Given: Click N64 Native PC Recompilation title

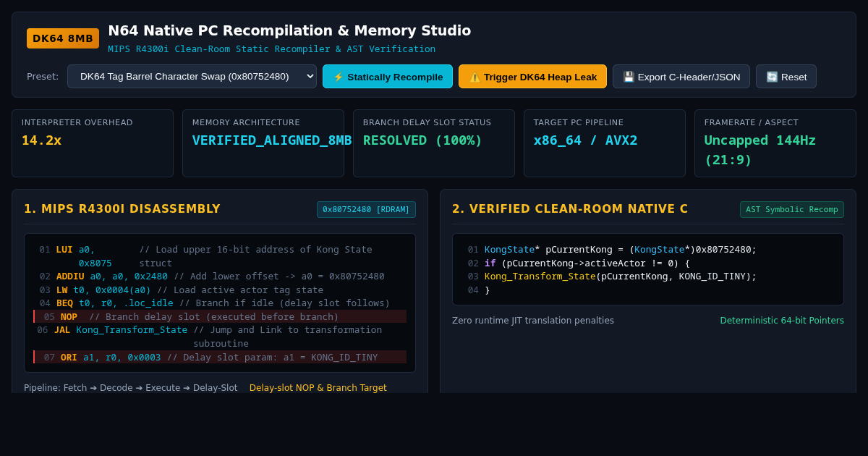Looking at the screenshot, I should coord(289,30).
